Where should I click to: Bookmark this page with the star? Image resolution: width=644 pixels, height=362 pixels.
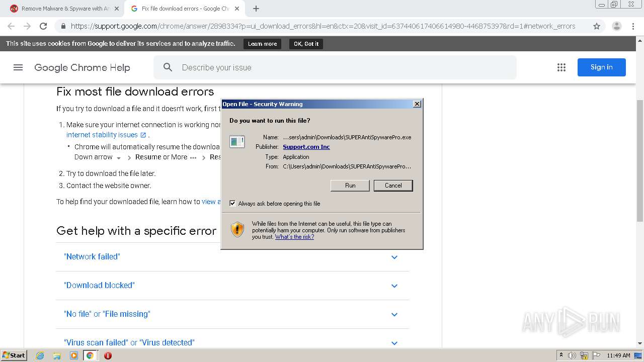click(x=597, y=26)
